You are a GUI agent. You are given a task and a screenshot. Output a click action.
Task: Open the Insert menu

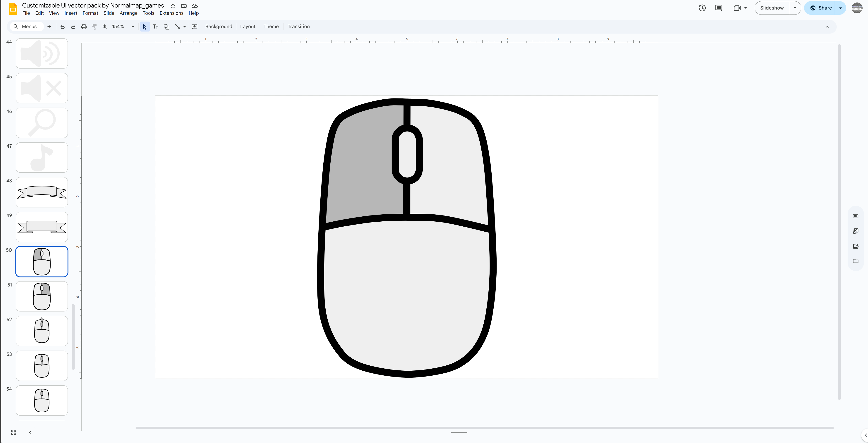(71, 13)
